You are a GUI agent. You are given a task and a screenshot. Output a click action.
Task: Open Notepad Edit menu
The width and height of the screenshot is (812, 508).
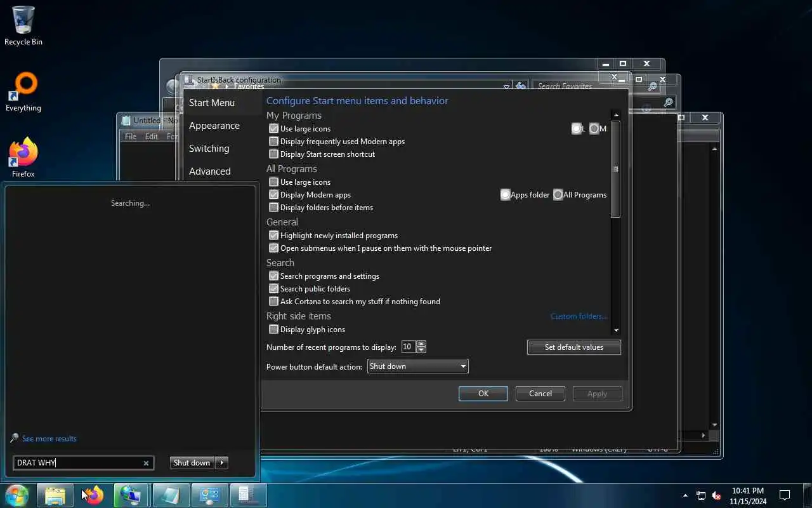coord(152,136)
